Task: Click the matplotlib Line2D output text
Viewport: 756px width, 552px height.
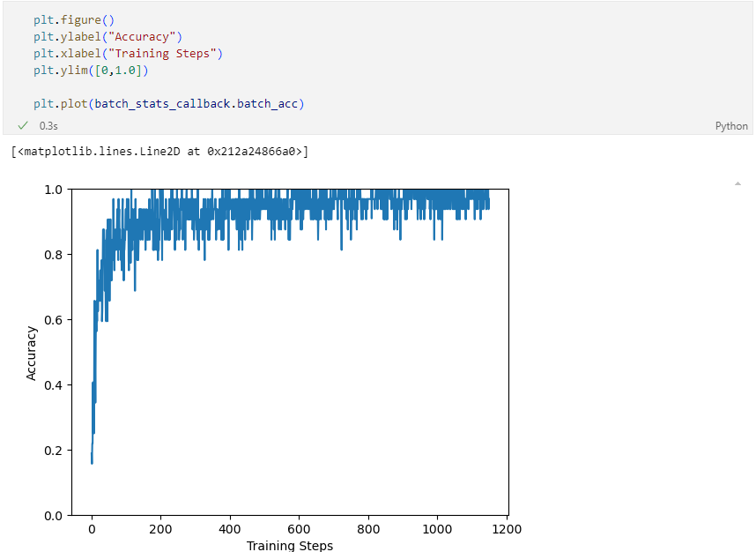Action: point(159,152)
